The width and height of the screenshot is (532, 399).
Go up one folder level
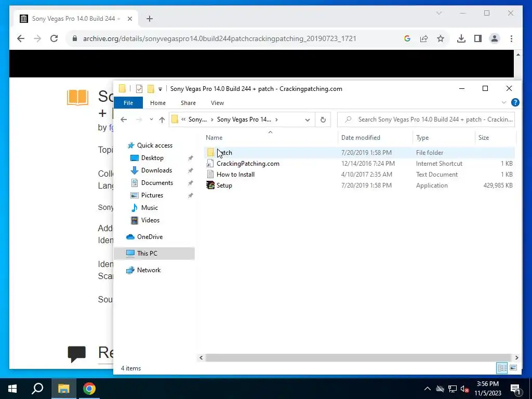click(162, 119)
